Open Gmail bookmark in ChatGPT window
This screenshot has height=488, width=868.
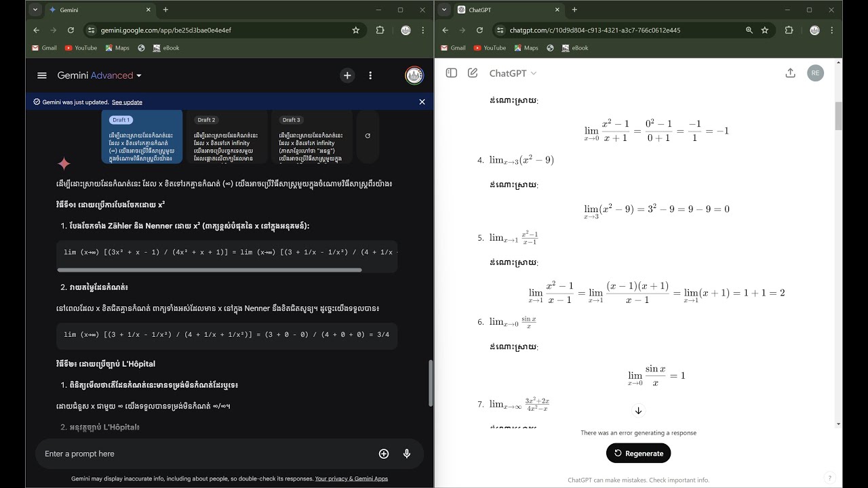coord(454,48)
